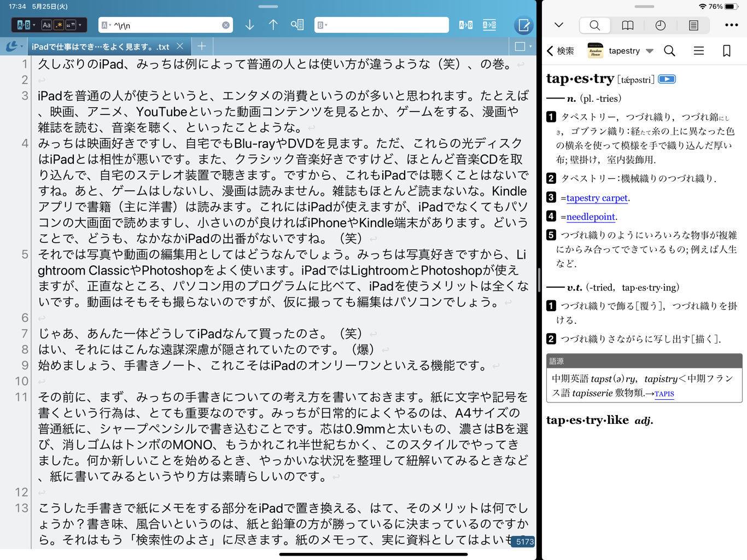Tap the multitasking handle above the editor
The width and height of the screenshot is (747, 560).
(x=268, y=7)
